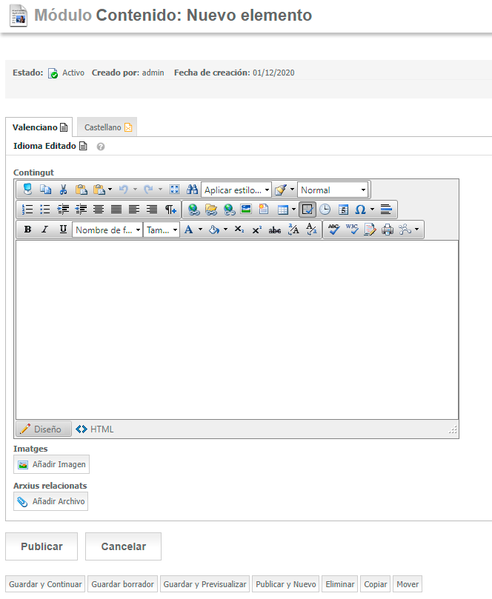Center-align the text
492x599 pixels.
click(99, 209)
